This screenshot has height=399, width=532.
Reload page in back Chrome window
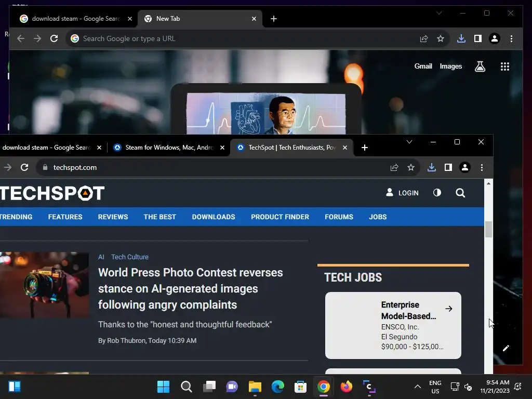pyautogui.click(x=54, y=38)
